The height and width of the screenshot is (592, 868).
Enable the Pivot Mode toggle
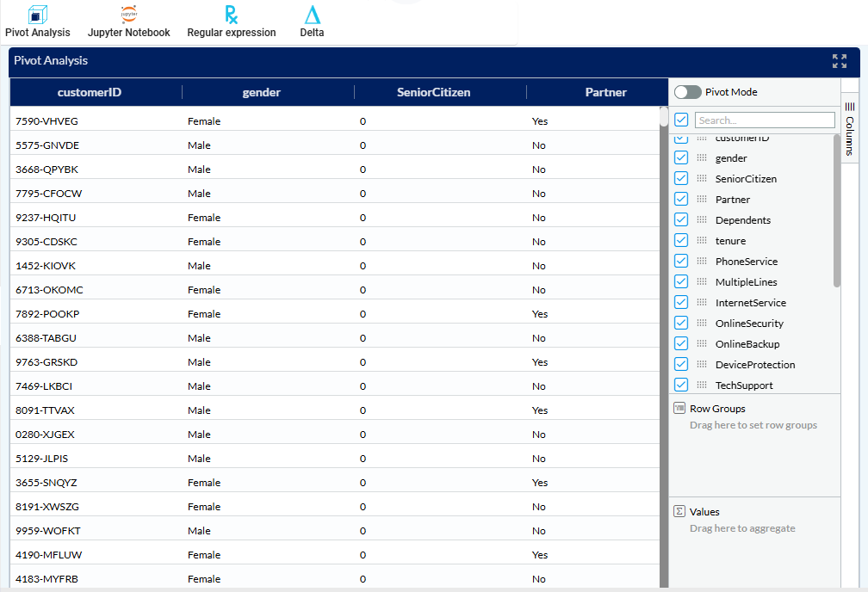tap(687, 92)
